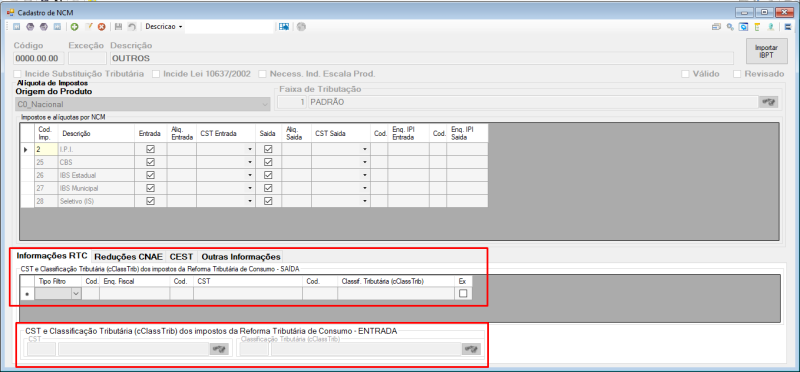This screenshot has height=372, width=800.
Task: Open CST Saída dropdown for I.P.I.
Action: [x=365, y=150]
